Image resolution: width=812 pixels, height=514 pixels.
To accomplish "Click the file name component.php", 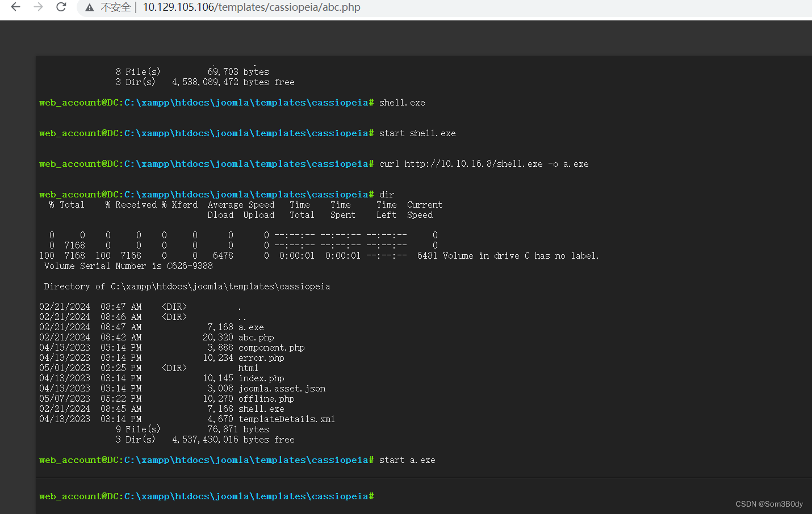I will click(271, 348).
